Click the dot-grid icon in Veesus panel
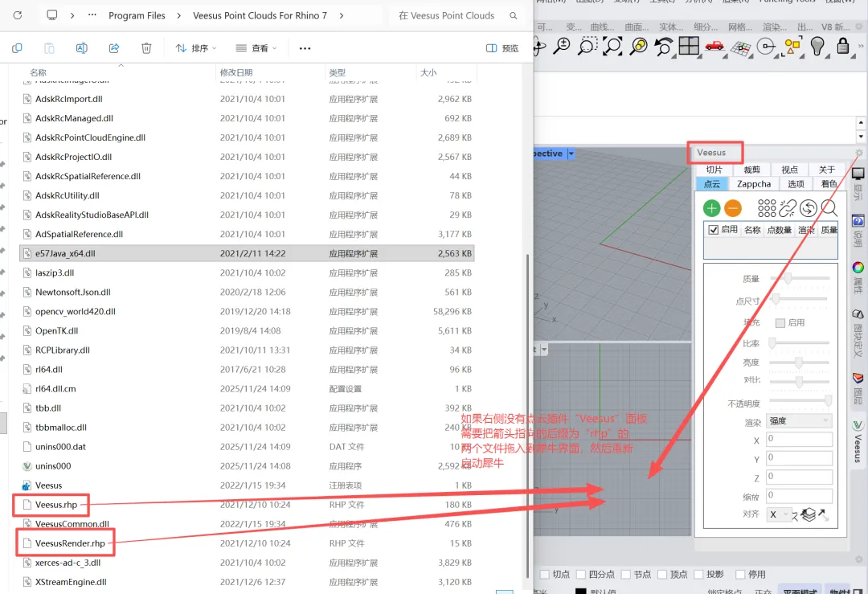 [x=767, y=208]
